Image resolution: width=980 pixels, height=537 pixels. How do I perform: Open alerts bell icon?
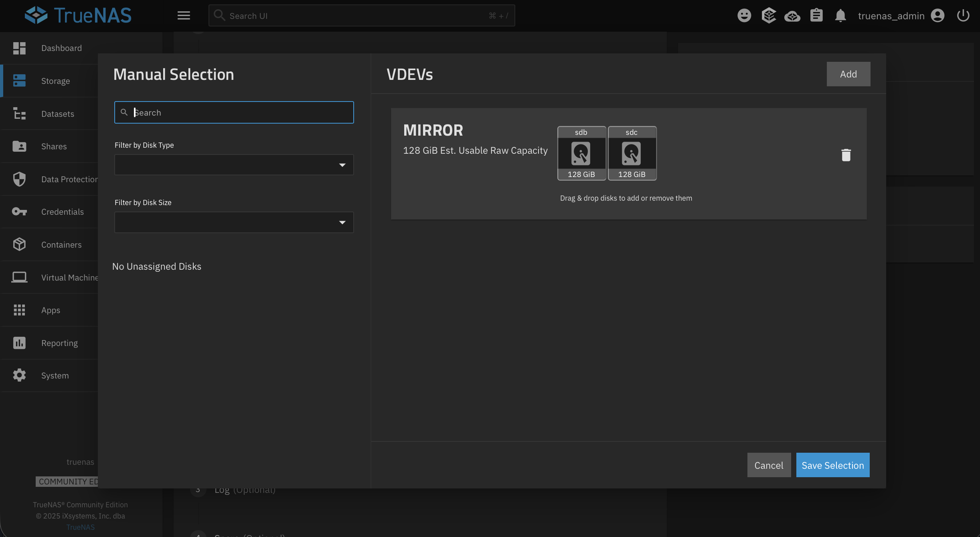[840, 16]
